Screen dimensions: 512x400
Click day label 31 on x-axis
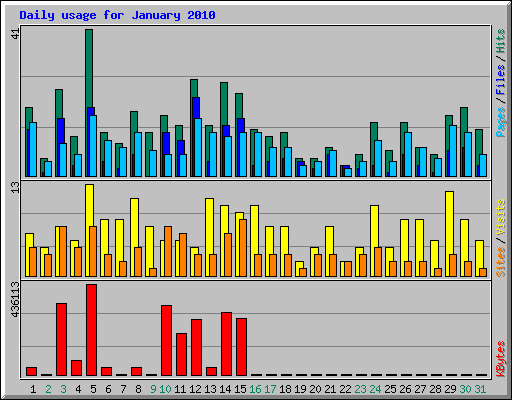[x=480, y=389]
